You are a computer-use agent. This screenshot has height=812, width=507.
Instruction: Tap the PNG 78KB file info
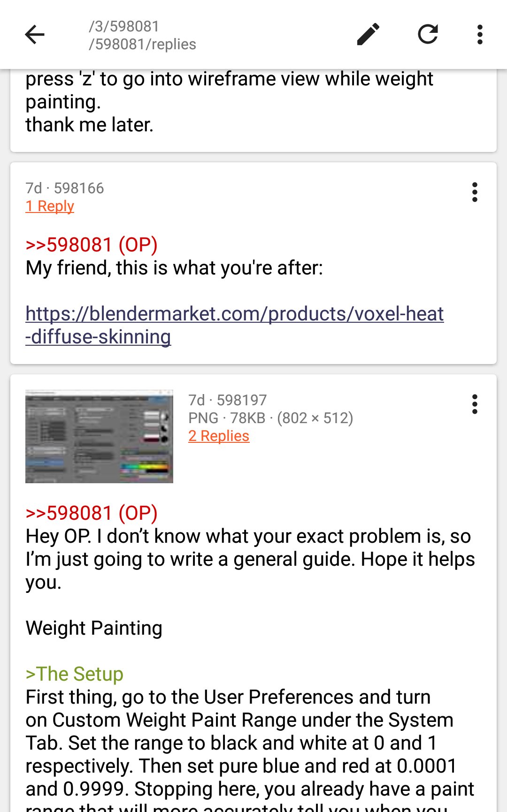tap(271, 418)
